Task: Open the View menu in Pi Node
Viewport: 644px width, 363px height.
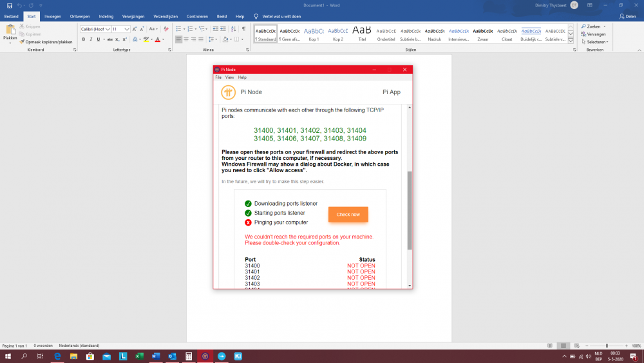Action: [x=229, y=77]
